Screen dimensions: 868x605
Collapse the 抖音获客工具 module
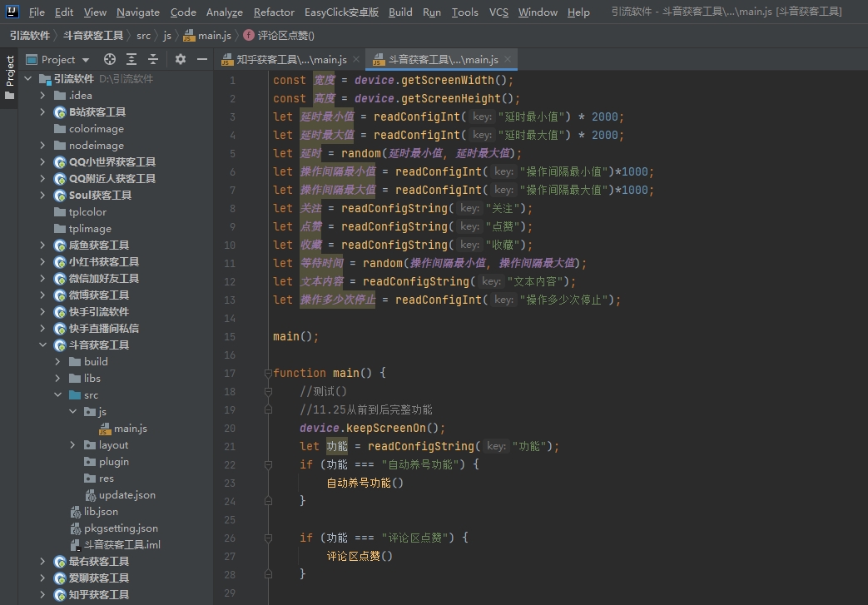[42, 345]
